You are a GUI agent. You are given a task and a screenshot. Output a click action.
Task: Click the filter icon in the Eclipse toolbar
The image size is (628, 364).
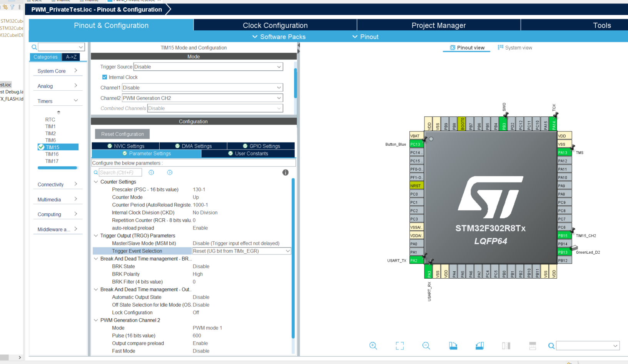pos(12,7)
